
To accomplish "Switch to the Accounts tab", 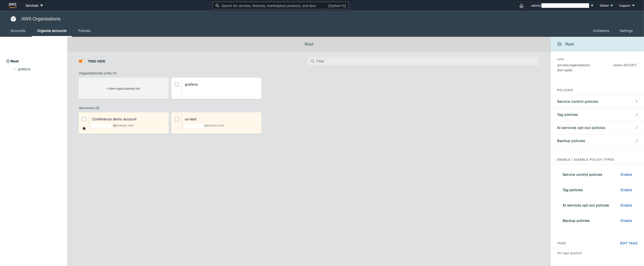I will click(x=18, y=31).
